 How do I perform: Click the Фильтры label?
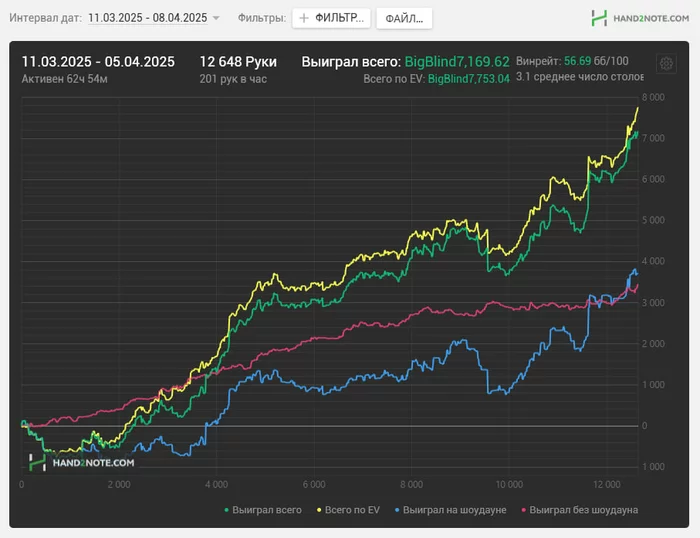coord(262,18)
